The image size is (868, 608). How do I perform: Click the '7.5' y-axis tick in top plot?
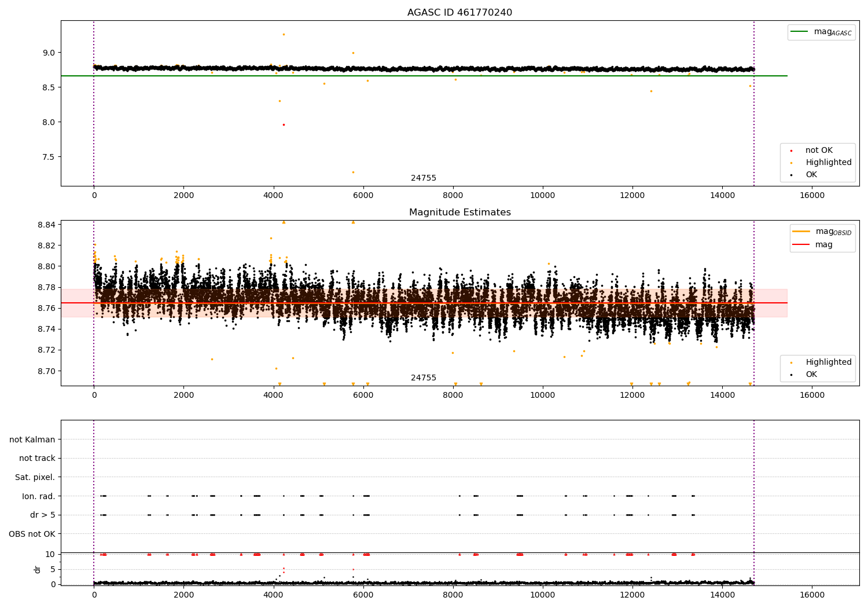(x=49, y=157)
